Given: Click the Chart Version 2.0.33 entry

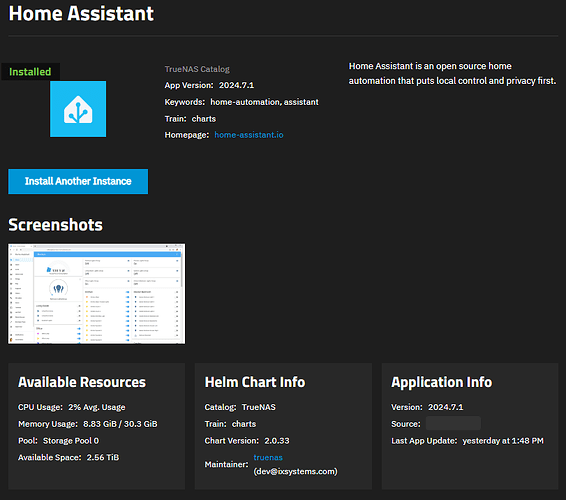Looking at the screenshot, I should pyautogui.click(x=247, y=441).
